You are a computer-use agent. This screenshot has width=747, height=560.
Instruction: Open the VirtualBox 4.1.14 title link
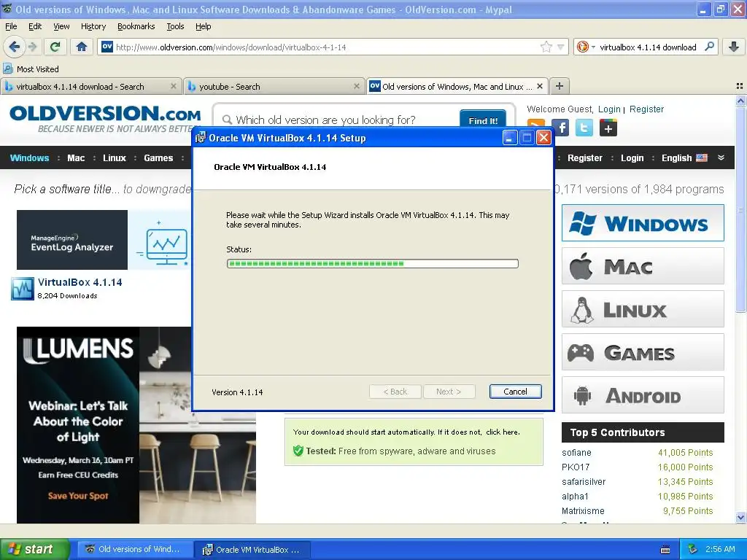click(80, 282)
